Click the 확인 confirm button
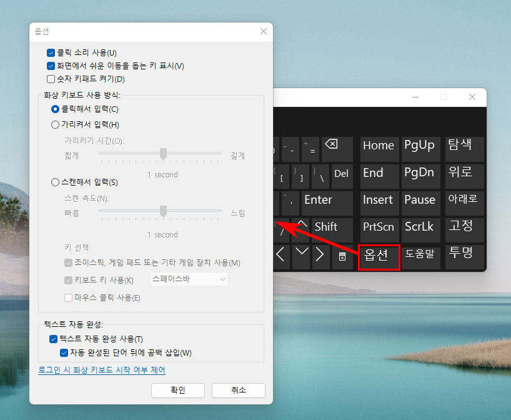 point(177,390)
